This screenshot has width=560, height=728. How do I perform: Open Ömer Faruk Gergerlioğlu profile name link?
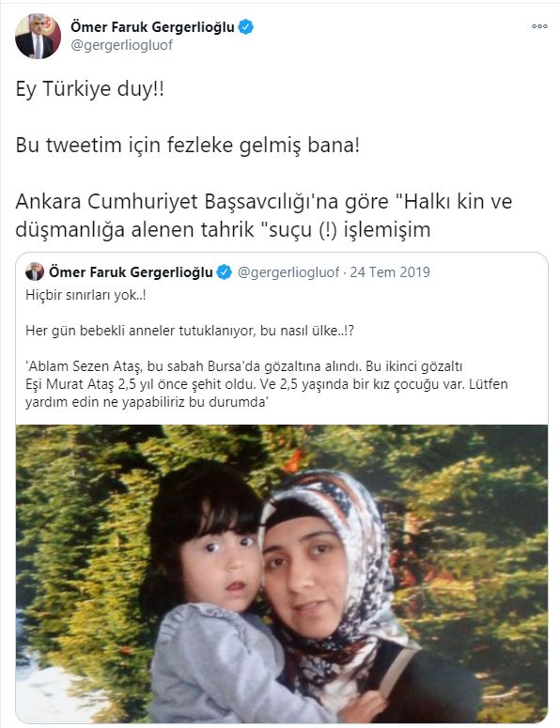pos(152,27)
